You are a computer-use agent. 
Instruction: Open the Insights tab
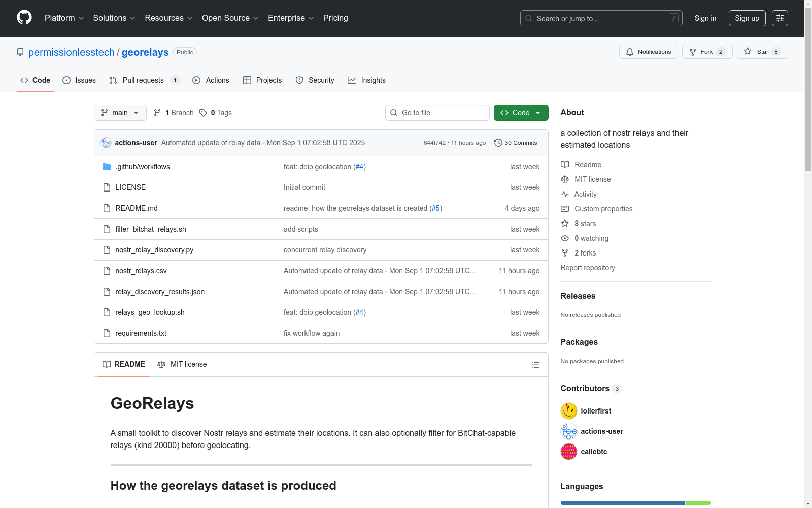tap(366, 80)
